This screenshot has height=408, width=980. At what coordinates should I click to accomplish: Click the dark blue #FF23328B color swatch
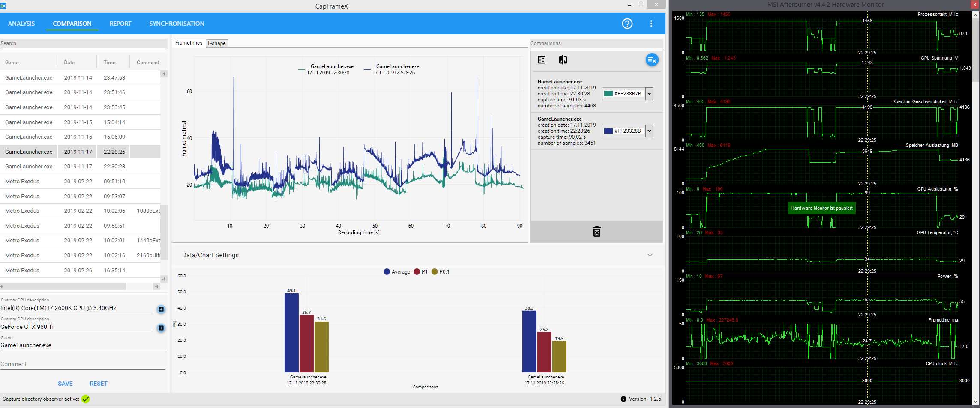point(608,131)
